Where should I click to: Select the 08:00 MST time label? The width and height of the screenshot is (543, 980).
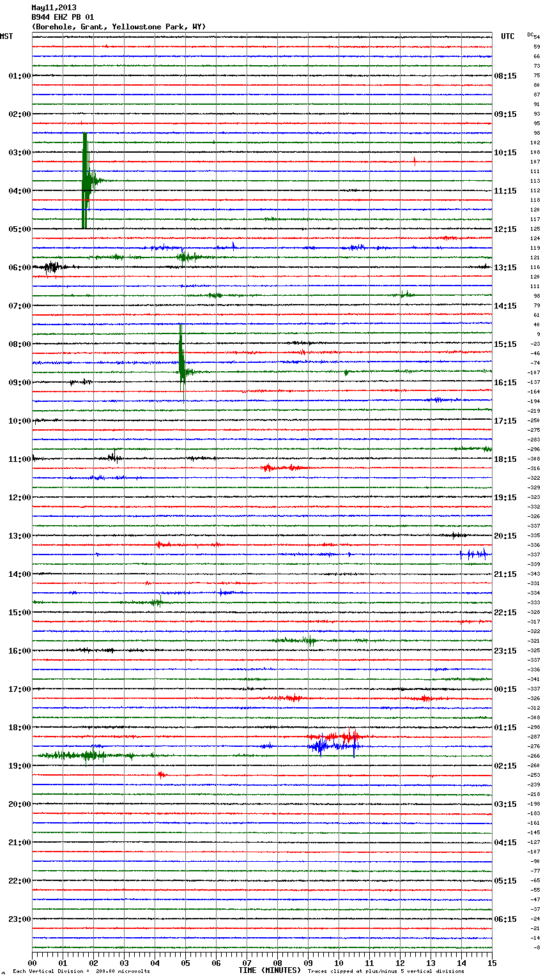(20, 344)
